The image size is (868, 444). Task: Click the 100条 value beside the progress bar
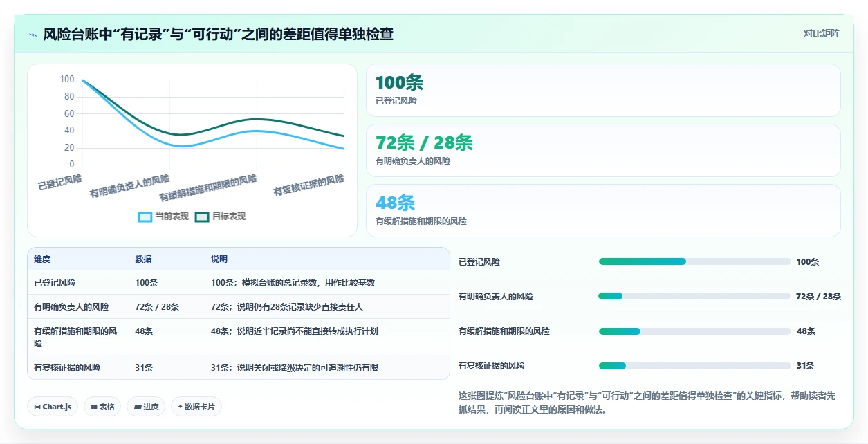pos(808,262)
